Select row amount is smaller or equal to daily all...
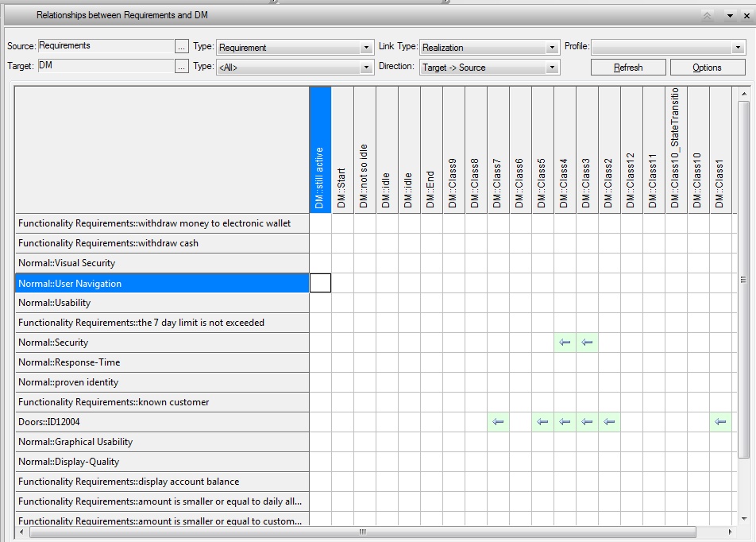This screenshot has height=542, width=756. click(162, 501)
